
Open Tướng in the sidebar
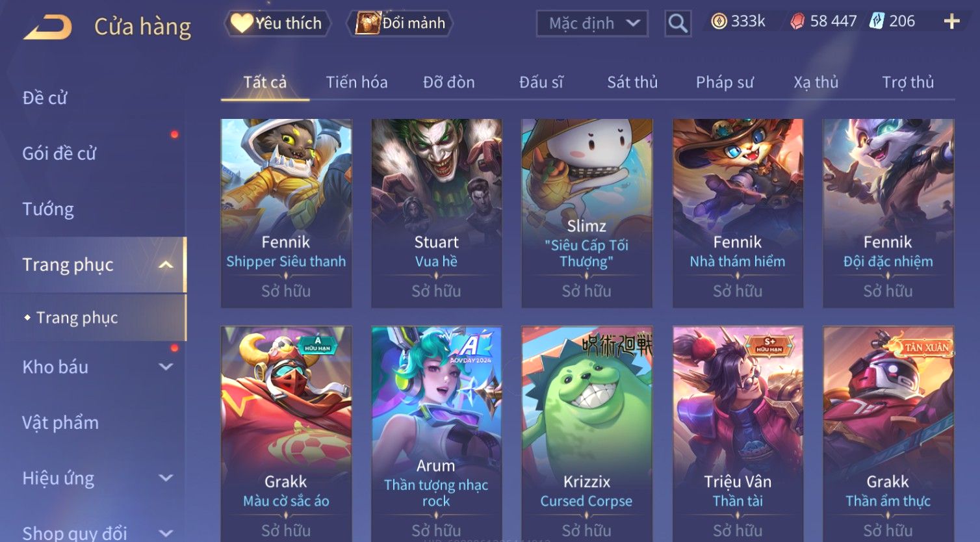pyautogui.click(x=48, y=209)
